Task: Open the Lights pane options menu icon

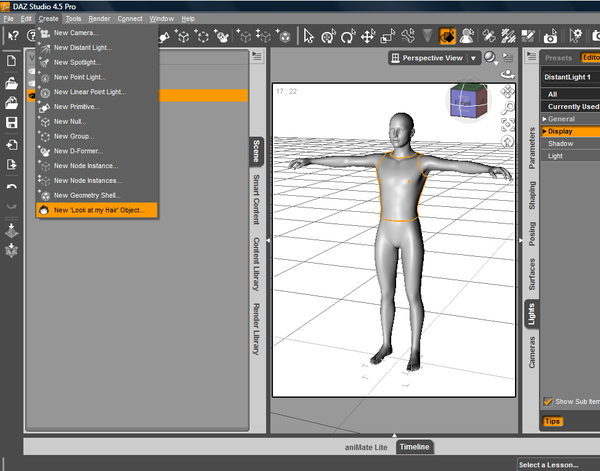Action: (x=532, y=57)
